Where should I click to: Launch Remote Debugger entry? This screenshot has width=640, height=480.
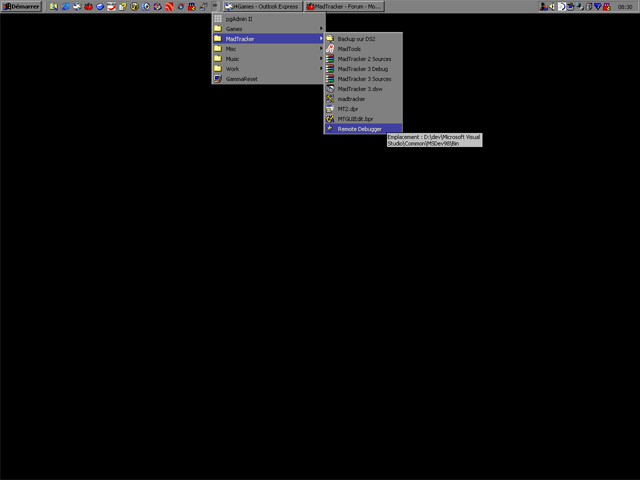click(363, 129)
